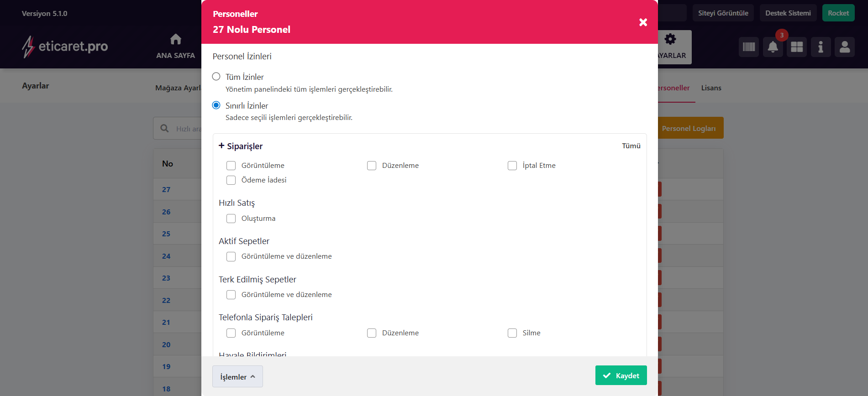Expand the Siparişler section plus sign
868x396 pixels.
pos(221,146)
